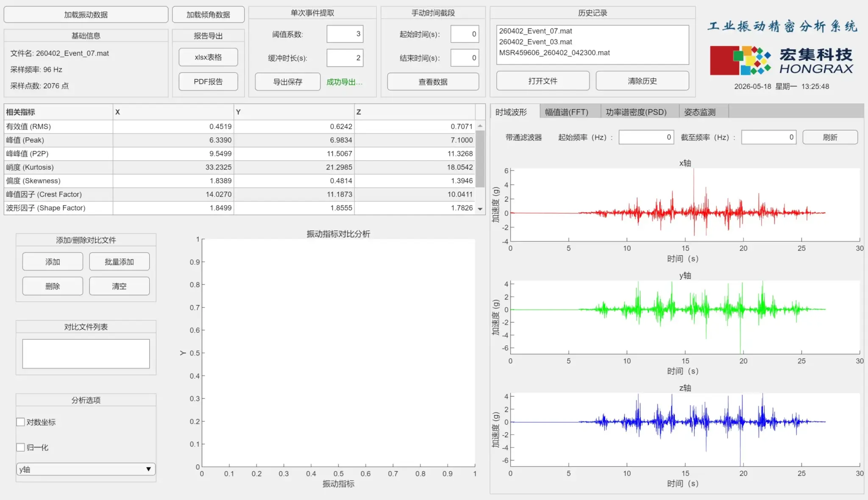Open the 幅值谱(FFT) tab
Viewport: 868px width, 500px height.
click(x=570, y=111)
